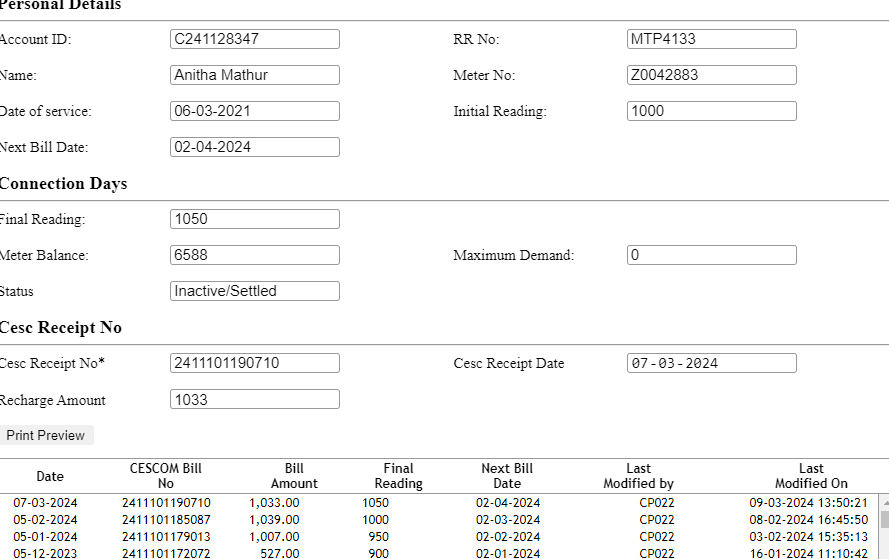This screenshot has height=559, width=889.
Task: Click the Cesc Receipt No section heading
Action: click(60, 328)
